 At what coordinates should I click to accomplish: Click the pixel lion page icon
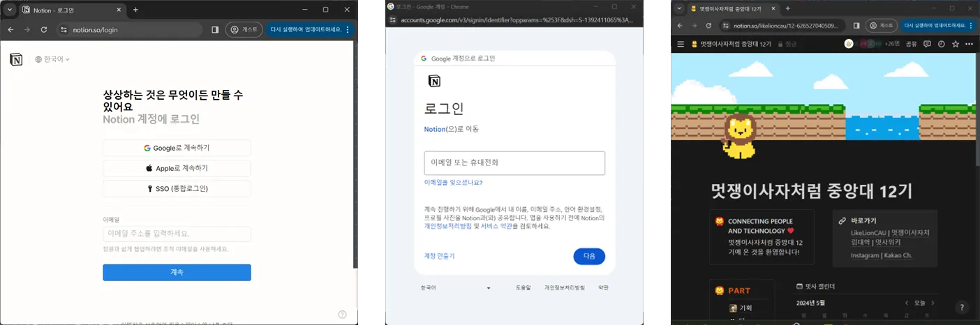740,137
